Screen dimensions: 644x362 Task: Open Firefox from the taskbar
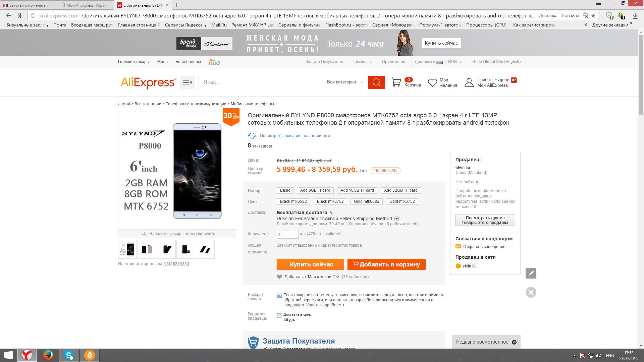point(48,355)
